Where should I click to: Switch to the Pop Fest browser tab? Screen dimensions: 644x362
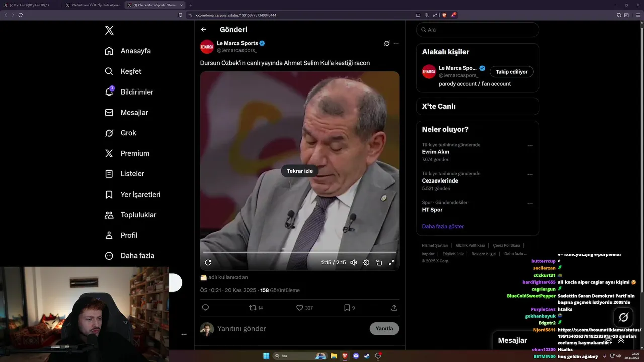[x=31, y=5]
